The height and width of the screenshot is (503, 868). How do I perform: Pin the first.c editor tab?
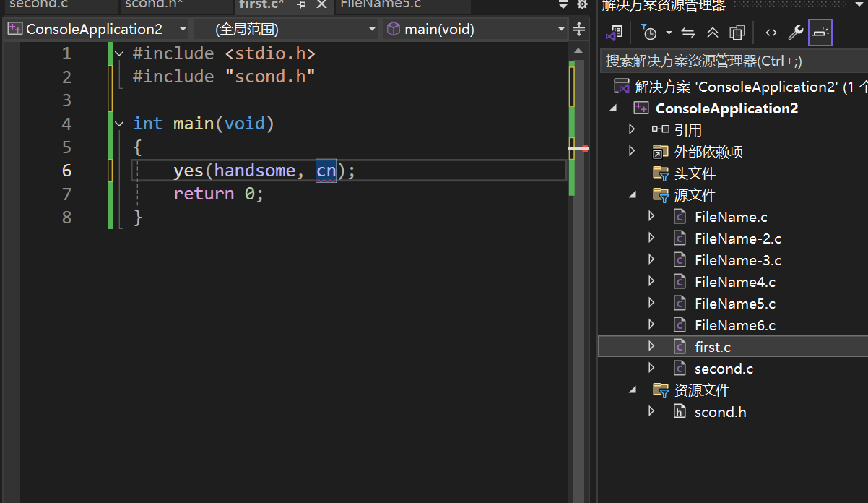tap(302, 4)
